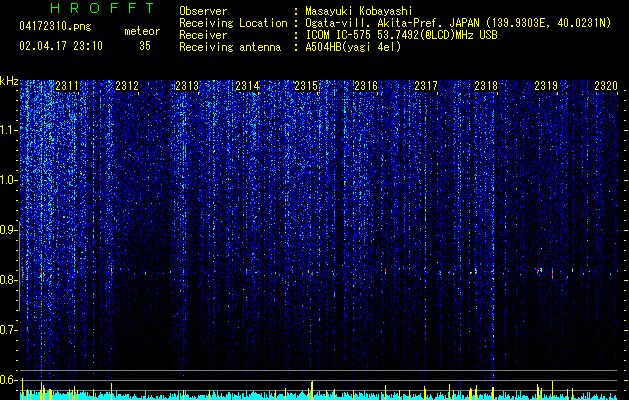Click the 1.0 frequency axis label
Screen dimensions: 629x400
point(9,180)
